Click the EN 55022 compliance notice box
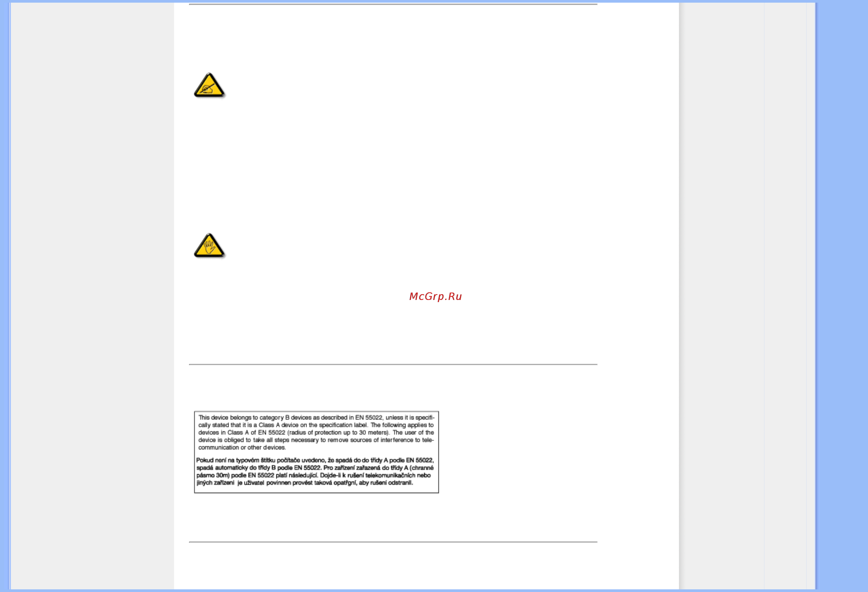Image resolution: width=868 pixels, height=592 pixels. [x=316, y=452]
